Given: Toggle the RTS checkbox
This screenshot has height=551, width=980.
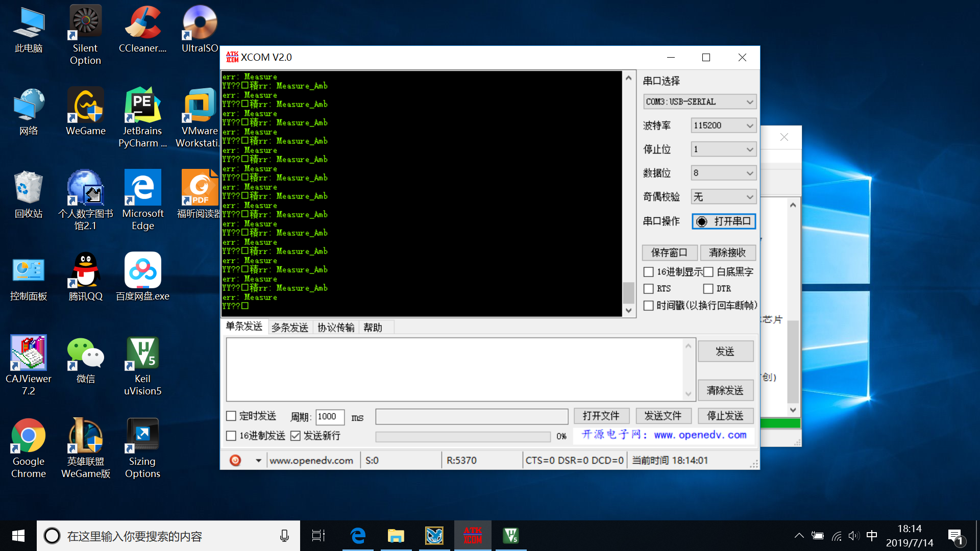Looking at the screenshot, I should click(x=648, y=289).
